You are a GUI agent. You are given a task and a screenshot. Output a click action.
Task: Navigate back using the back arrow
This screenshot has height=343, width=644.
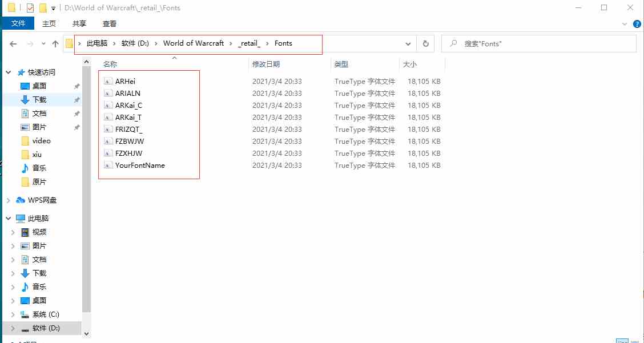pyautogui.click(x=13, y=43)
